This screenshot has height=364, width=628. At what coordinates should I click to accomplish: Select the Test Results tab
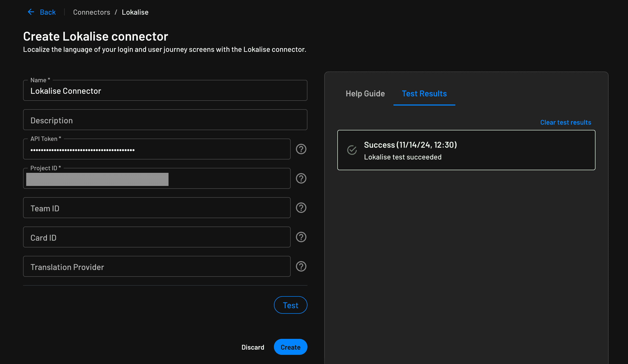click(424, 93)
